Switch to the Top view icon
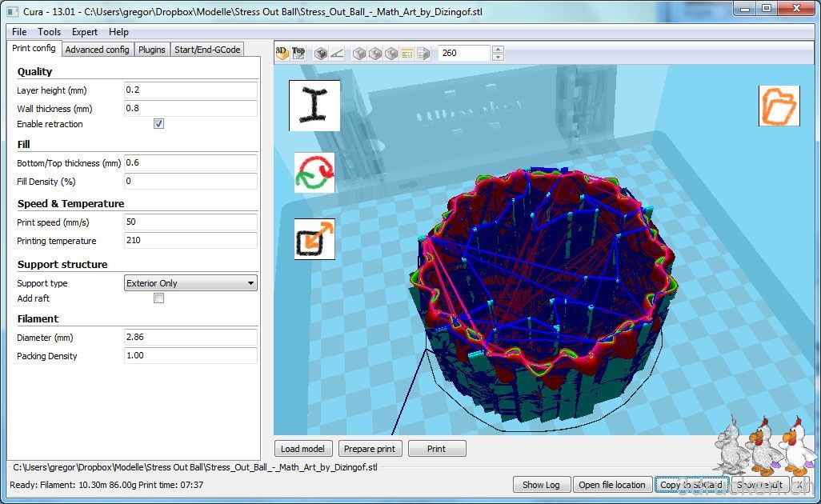Viewport: 821px width, 504px height. (x=298, y=53)
